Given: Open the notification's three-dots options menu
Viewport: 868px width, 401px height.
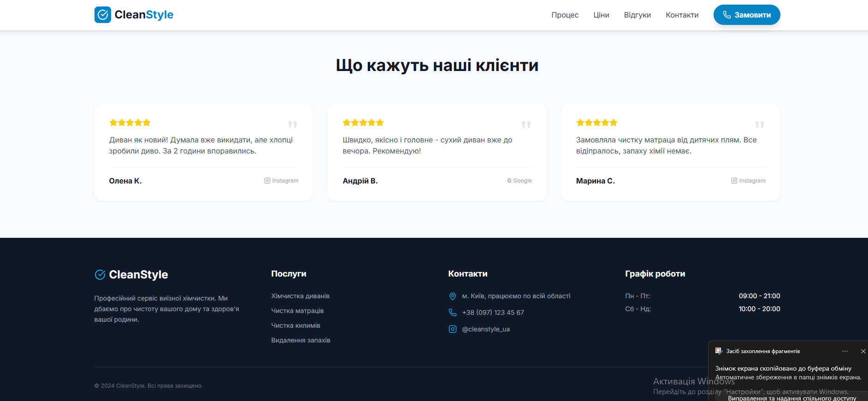Looking at the screenshot, I should tap(845, 351).
